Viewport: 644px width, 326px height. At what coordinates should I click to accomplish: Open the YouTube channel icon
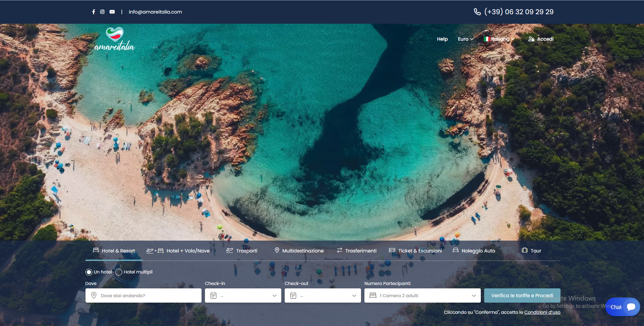[x=112, y=12]
